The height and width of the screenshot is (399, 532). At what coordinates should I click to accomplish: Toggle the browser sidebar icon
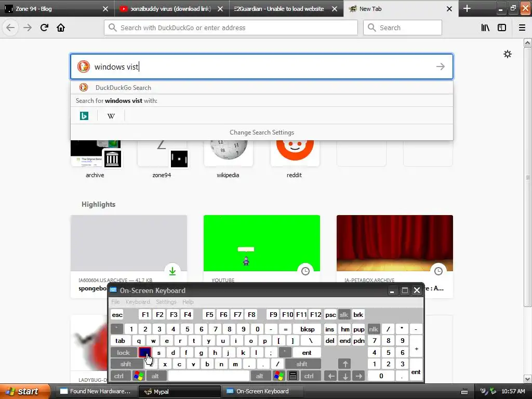tap(502, 28)
